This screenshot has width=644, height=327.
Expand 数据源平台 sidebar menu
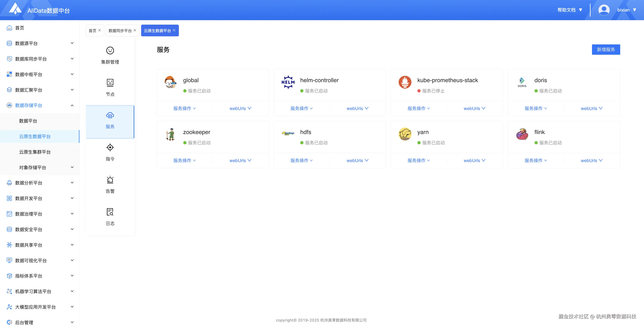click(x=40, y=43)
